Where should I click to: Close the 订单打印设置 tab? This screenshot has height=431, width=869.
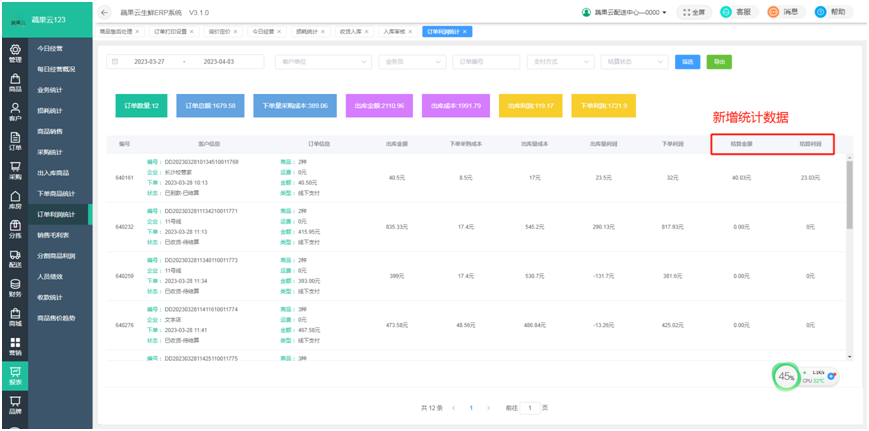point(192,32)
